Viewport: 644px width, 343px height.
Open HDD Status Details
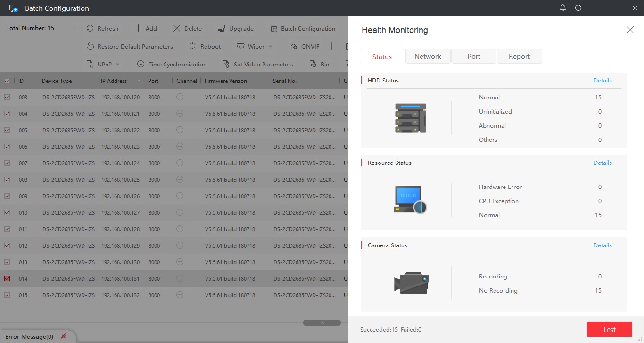602,80
